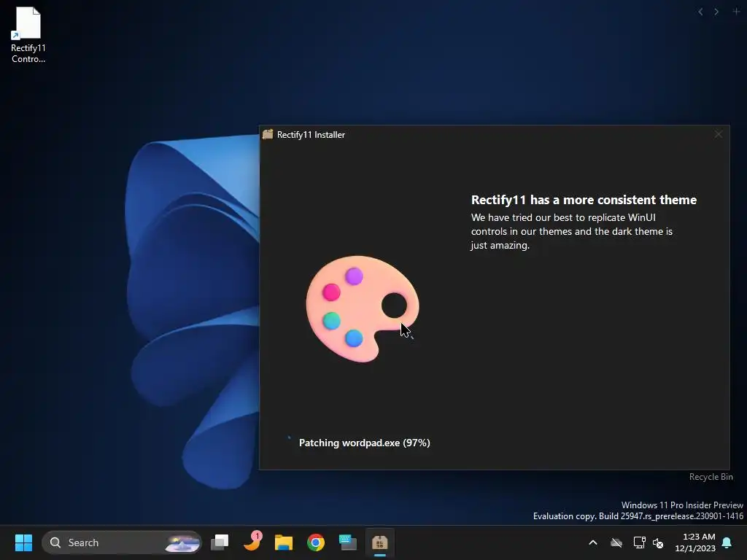The width and height of the screenshot is (747, 560).
Task: Click the OneDrive cloud tray icon
Action: pos(616,542)
